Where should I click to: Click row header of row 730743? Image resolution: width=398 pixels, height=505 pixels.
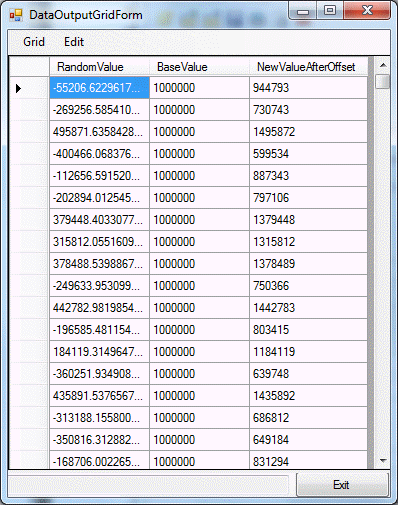(29, 110)
